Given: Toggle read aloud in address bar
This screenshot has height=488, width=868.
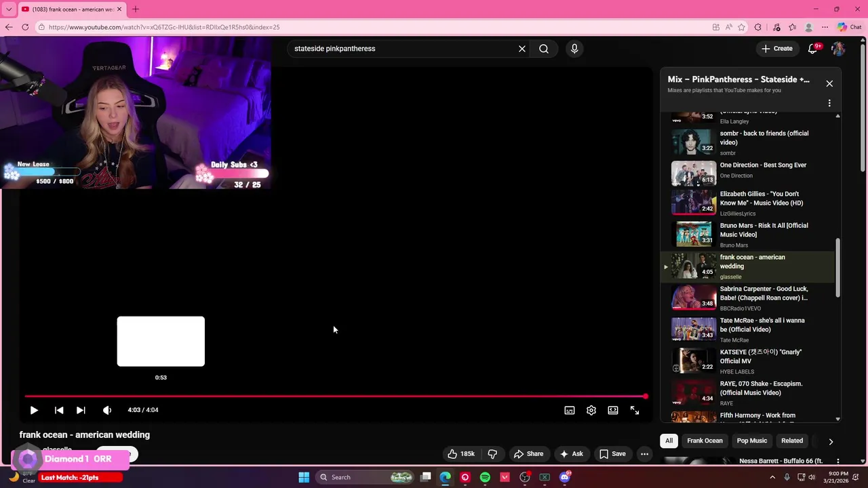Looking at the screenshot, I should [728, 27].
